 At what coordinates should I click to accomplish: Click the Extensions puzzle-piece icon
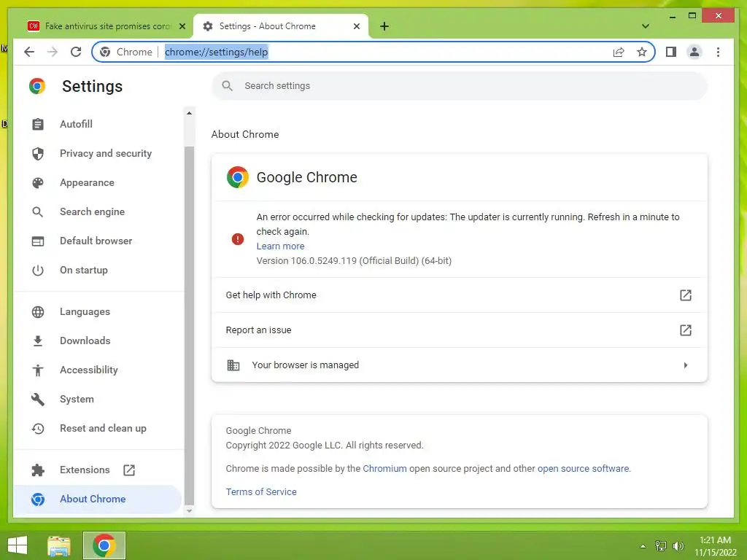[x=38, y=470]
